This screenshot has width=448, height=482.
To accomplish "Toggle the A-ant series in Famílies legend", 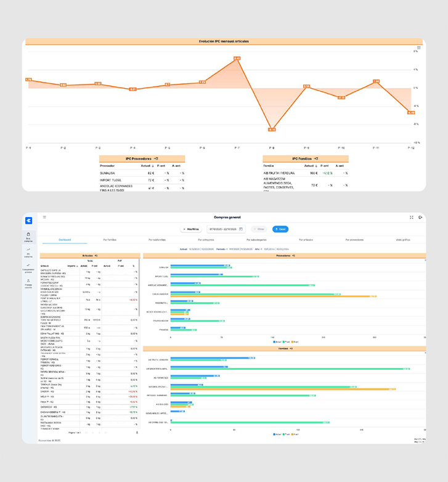I will point(294,434).
